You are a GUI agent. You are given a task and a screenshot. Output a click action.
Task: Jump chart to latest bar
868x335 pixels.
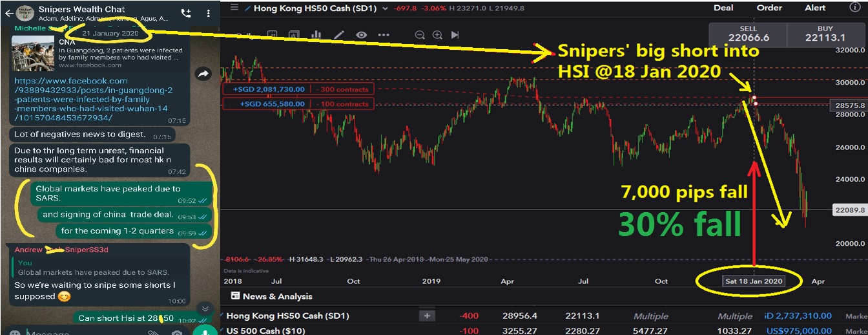coord(455,35)
